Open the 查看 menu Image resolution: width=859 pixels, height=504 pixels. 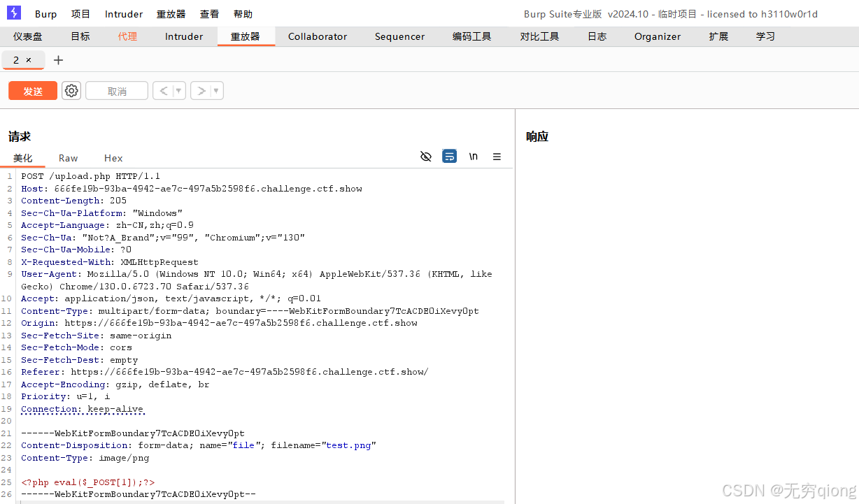(209, 14)
